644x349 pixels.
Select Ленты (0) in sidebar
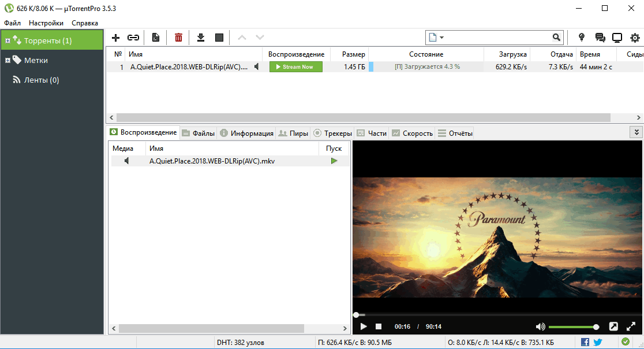click(x=41, y=80)
